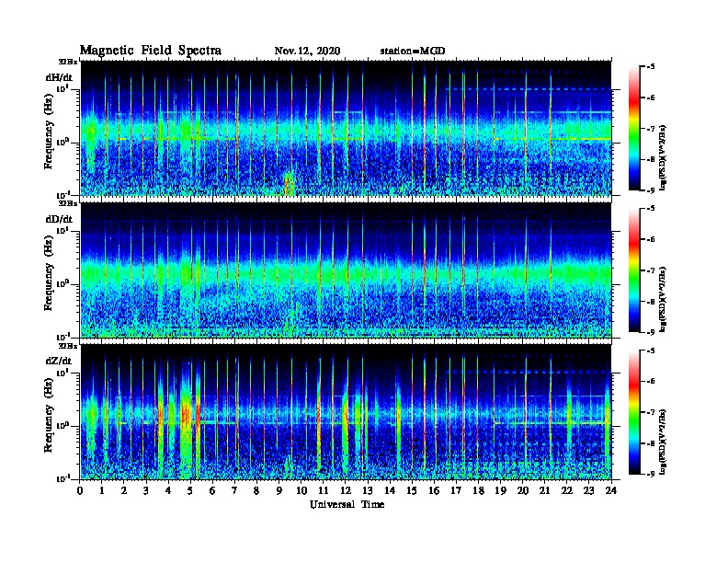This screenshot has height=563, width=728.
Task: Click the 10¹ frequency tick of dH/dt panel
Action: coord(63,88)
